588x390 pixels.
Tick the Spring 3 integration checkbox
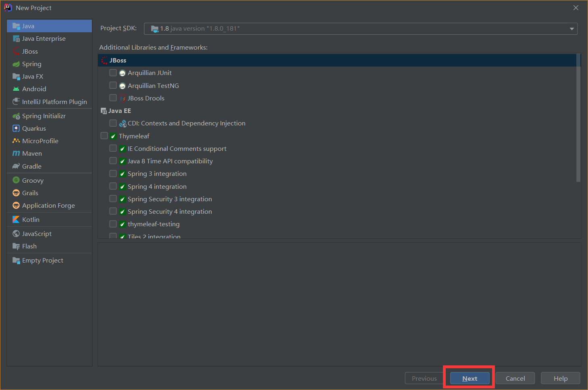[x=113, y=173]
